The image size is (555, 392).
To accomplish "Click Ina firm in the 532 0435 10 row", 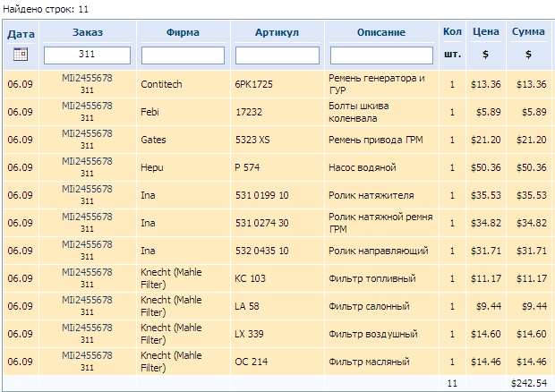I will tap(148, 251).
